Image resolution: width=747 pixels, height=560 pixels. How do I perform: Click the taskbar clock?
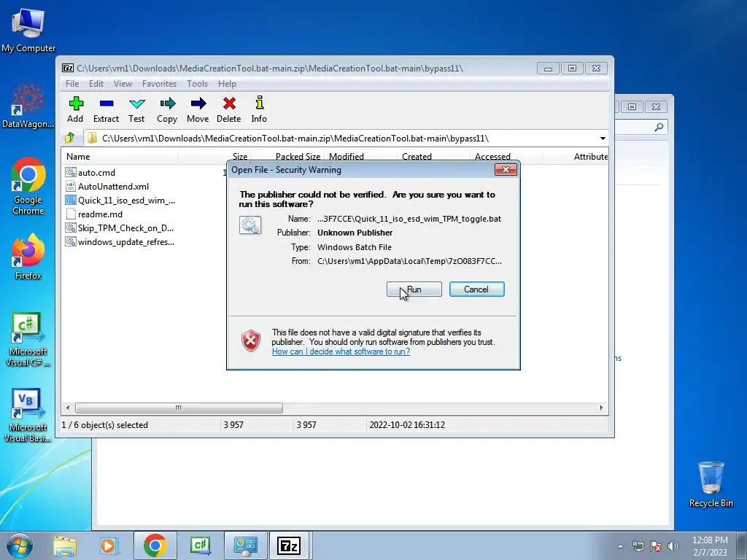(710, 546)
